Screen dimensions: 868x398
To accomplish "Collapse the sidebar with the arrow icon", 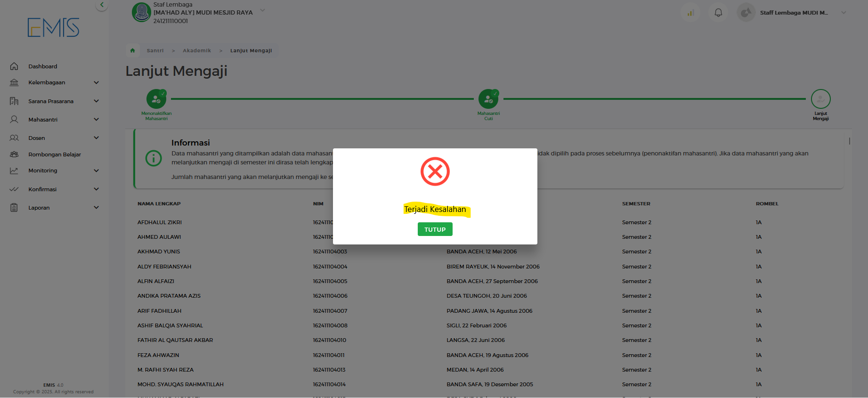I will click(x=102, y=5).
